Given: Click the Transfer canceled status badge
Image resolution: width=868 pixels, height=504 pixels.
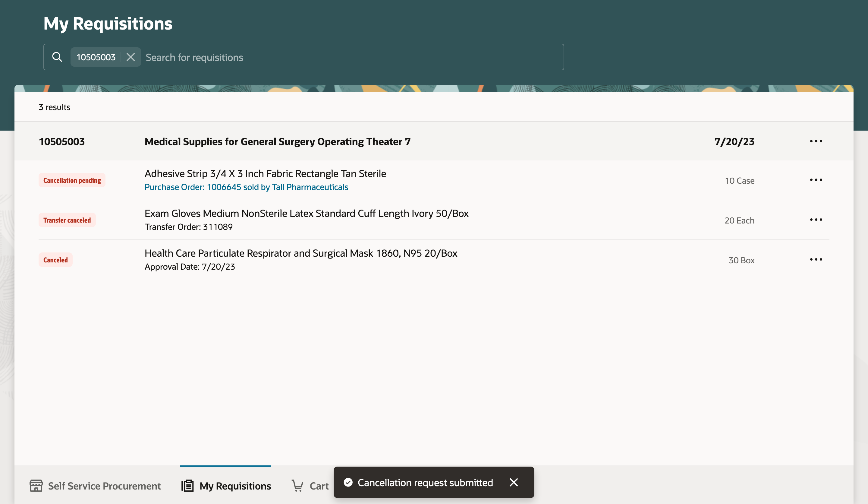Looking at the screenshot, I should [x=67, y=220].
